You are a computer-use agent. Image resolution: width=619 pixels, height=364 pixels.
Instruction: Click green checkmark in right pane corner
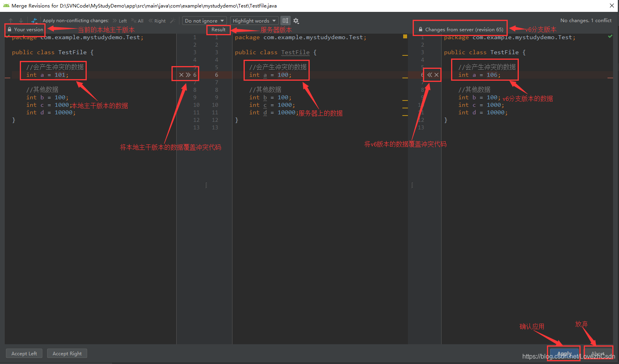click(610, 36)
